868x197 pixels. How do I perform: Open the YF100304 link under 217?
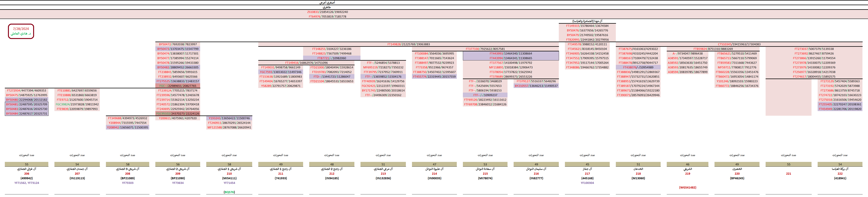pyautogui.click(x=587, y=183)
